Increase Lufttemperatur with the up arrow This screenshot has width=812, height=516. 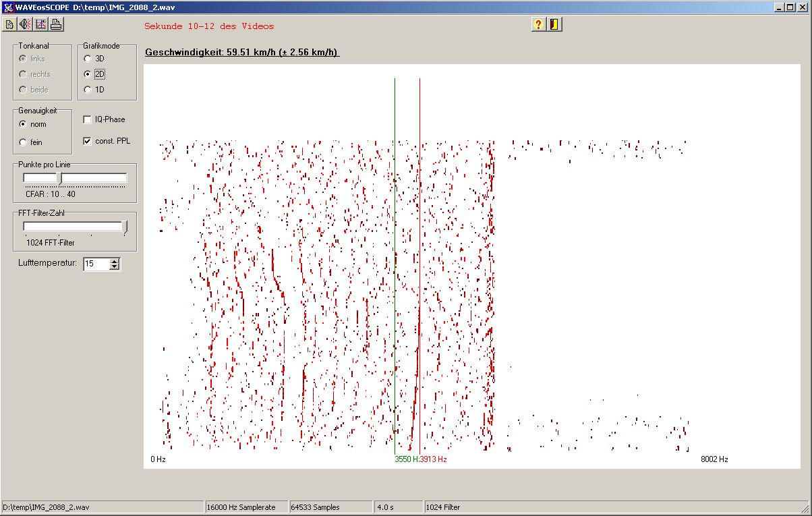(114, 261)
